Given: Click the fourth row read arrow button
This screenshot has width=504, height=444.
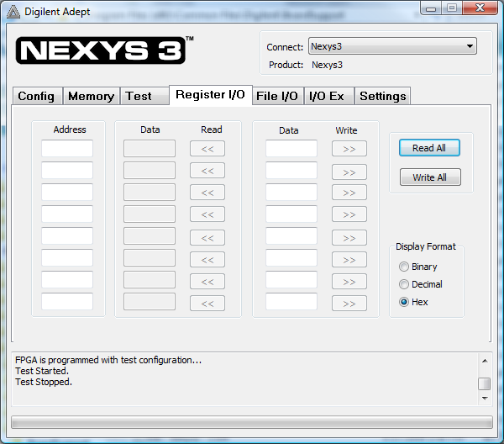Looking at the screenshot, I should [x=207, y=214].
